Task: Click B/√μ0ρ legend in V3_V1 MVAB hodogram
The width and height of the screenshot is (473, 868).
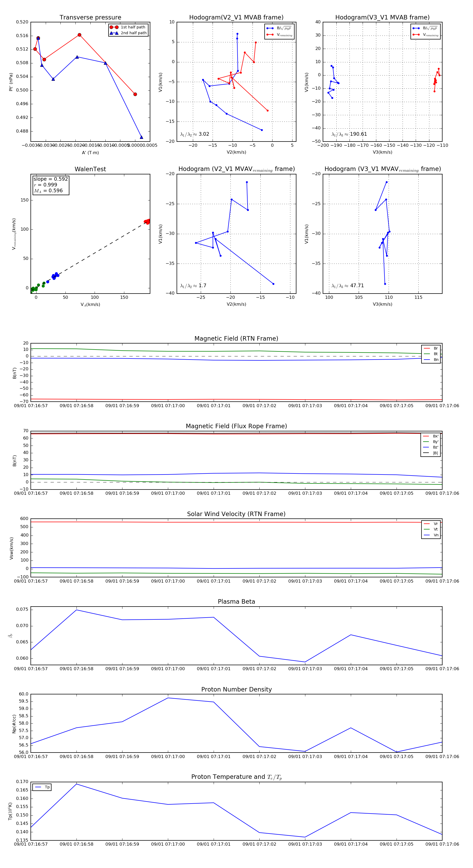Action: (x=425, y=28)
